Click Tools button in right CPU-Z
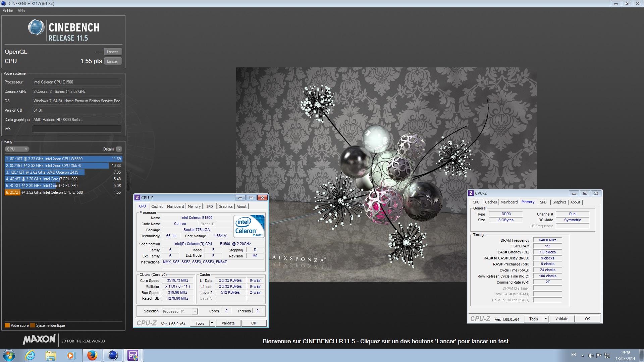The height and width of the screenshot is (362, 644). click(x=534, y=319)
